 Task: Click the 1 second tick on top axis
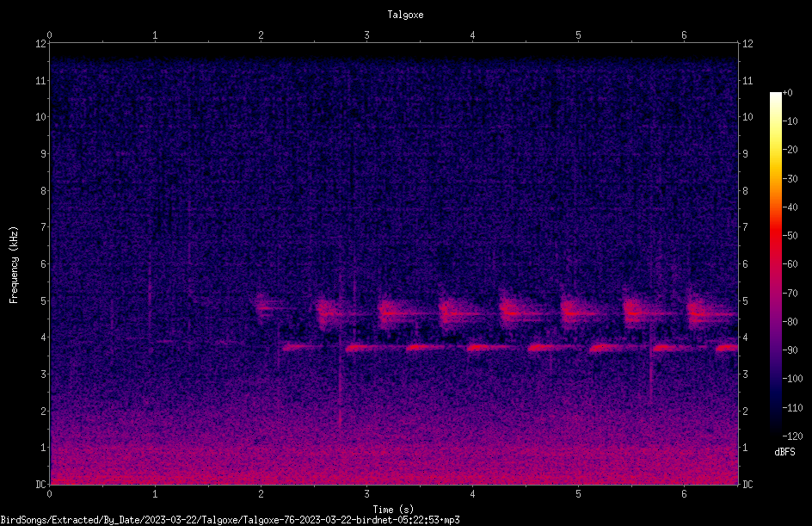click(155, 35)
